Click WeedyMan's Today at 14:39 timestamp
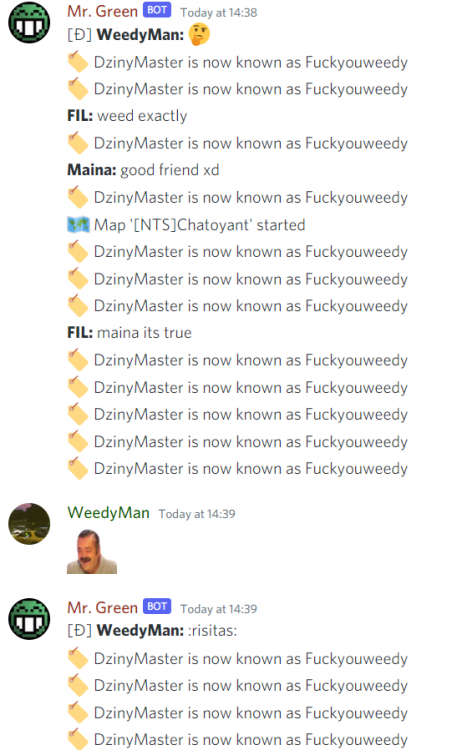Screen dimensions: 457x750 (197, 514)
